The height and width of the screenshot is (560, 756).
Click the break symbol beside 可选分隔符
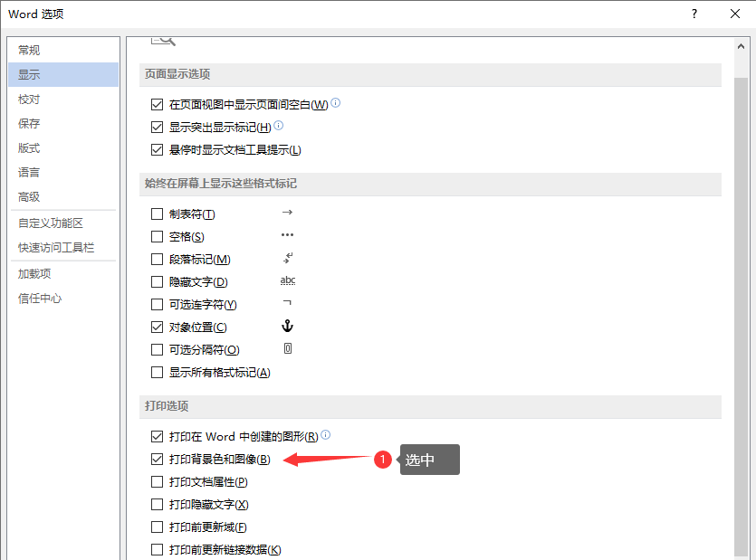coord(288,348)
